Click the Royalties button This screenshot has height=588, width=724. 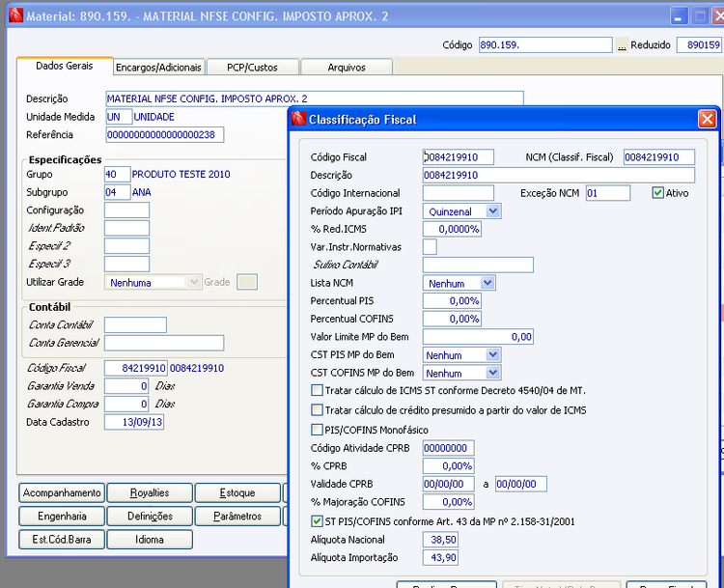[x=149, y=493]
